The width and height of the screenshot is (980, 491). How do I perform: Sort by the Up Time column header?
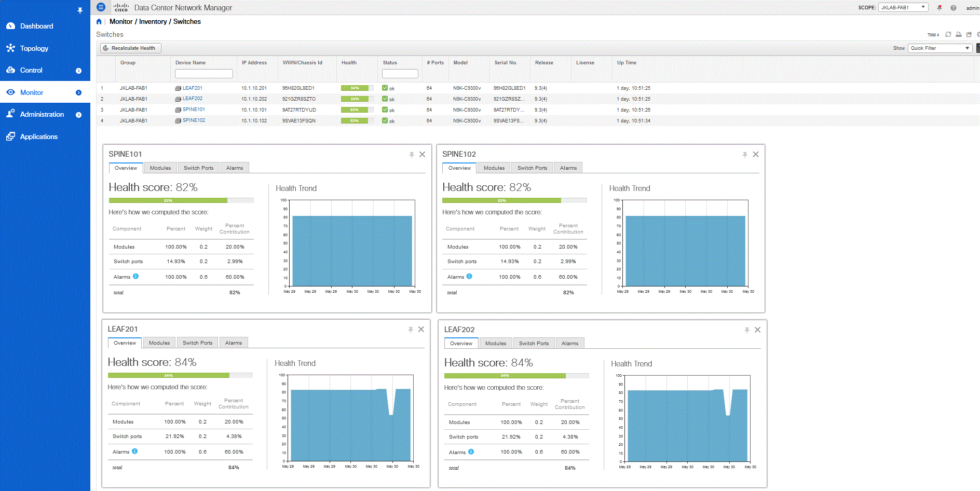click(x=627, y=63)
